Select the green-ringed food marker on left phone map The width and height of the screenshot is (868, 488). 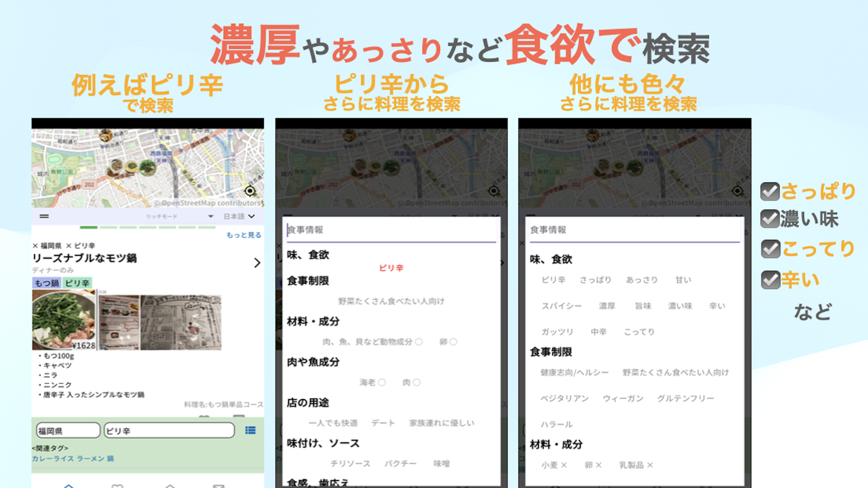point(148,168)
